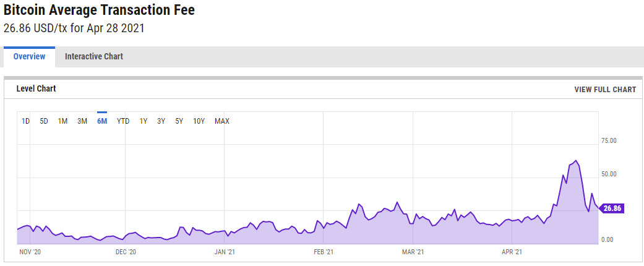Click the April peak point on the chart line
This screenshot has height=266, width=644.
coord(576,160)
